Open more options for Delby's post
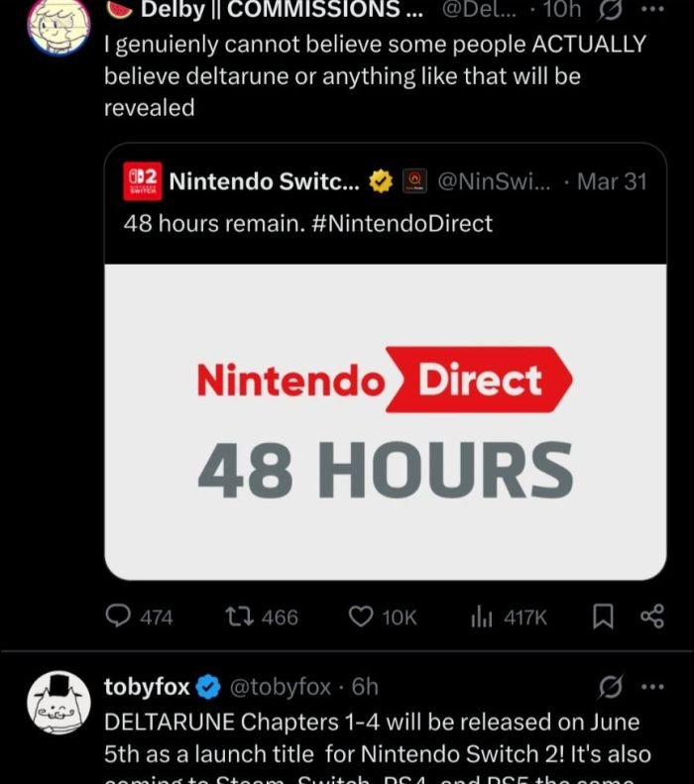Image resolution: width=694 pixels, height=784 pixels. (x=651, y=10)
